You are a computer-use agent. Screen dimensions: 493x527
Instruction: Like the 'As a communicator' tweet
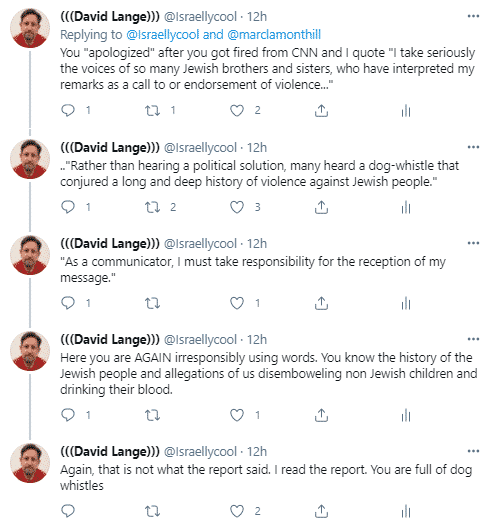[x=237, y=303]
